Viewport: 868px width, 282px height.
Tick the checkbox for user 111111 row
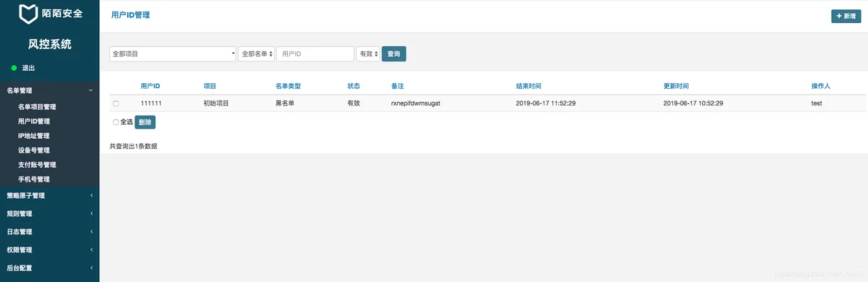click(116, 103)
